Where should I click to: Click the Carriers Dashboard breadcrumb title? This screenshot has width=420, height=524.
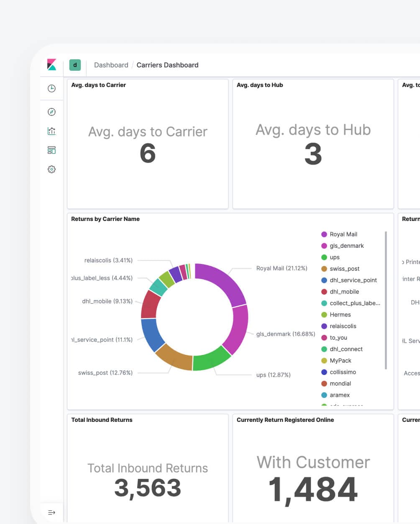167,65
